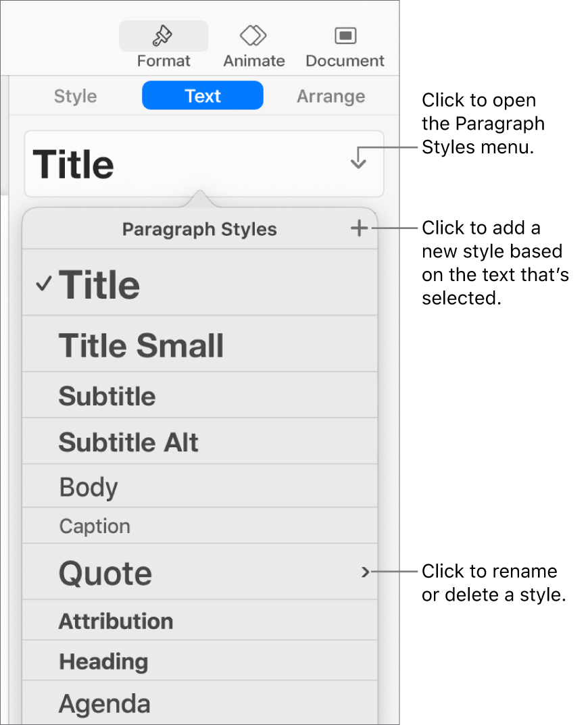Screen dimensions: 588x725
Task: Open the Document settings icon
Action: (345, 35)
